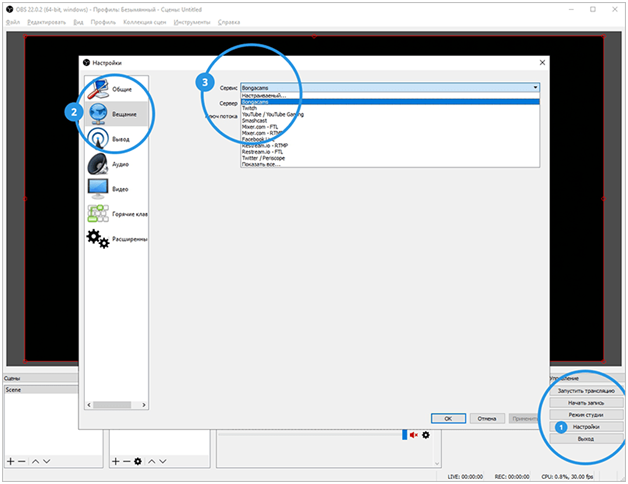Open the Вид menu
The image size is (628, 484).
pyautogui.click(x=78, y=22)
